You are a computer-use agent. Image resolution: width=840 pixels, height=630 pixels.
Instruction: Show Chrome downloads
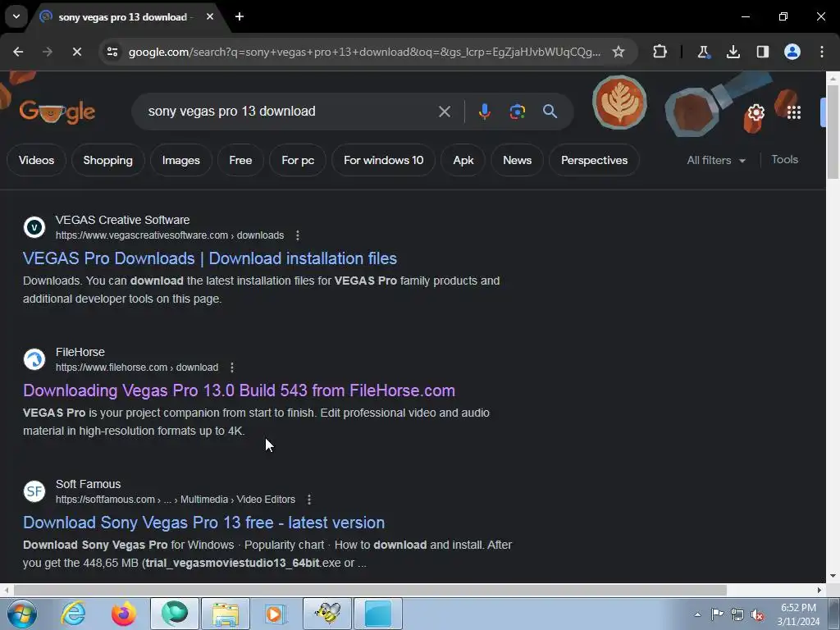click(733, 52)
